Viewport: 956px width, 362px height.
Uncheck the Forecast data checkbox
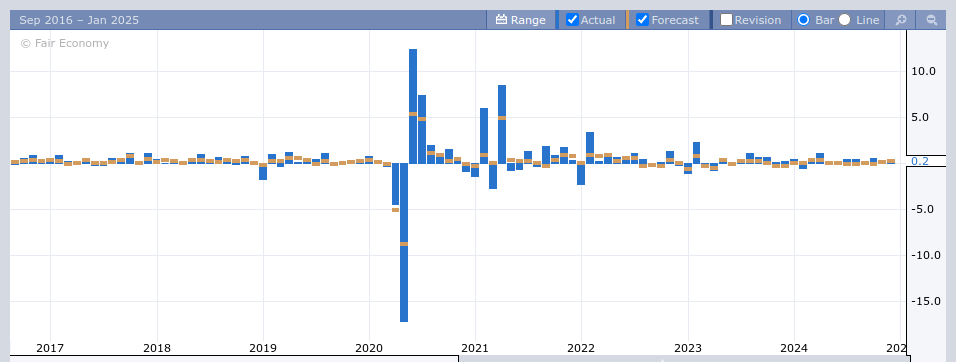point(642,20)
